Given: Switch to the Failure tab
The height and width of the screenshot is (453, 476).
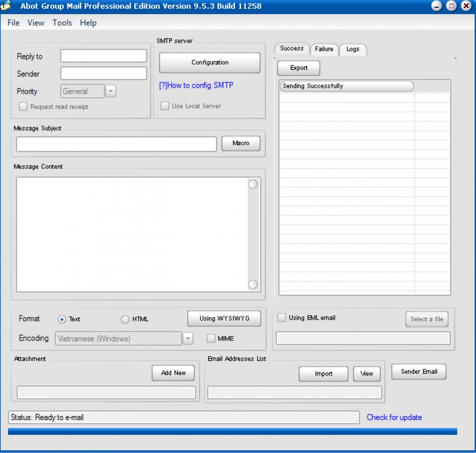Looking at the screenshot, I should pos(324,49).
